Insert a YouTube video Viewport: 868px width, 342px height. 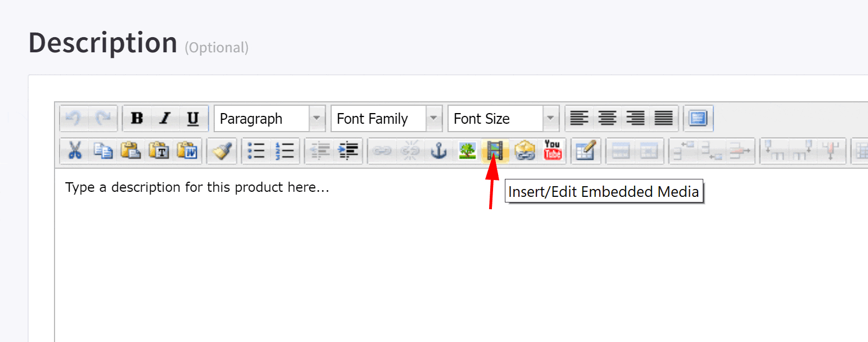click(552, 151)
